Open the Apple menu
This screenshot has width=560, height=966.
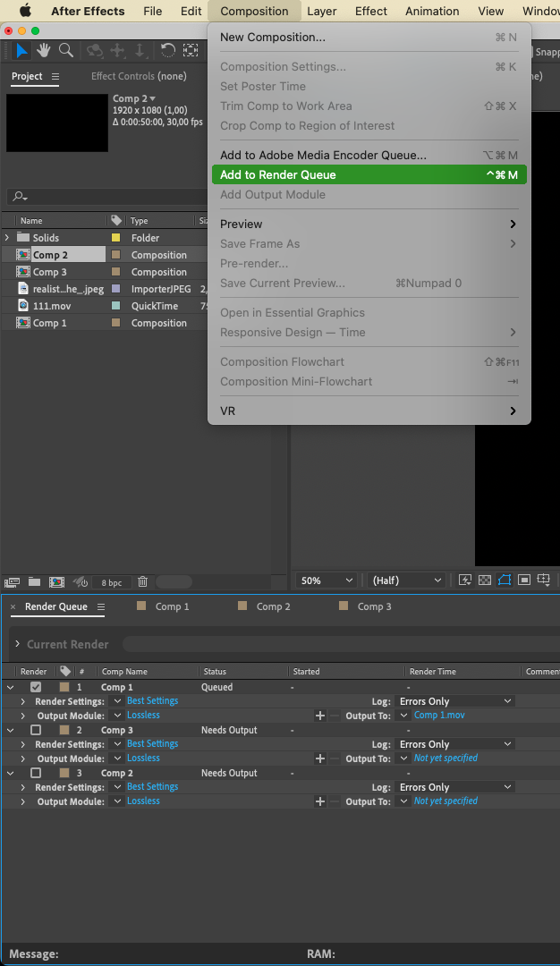point(25,11)
